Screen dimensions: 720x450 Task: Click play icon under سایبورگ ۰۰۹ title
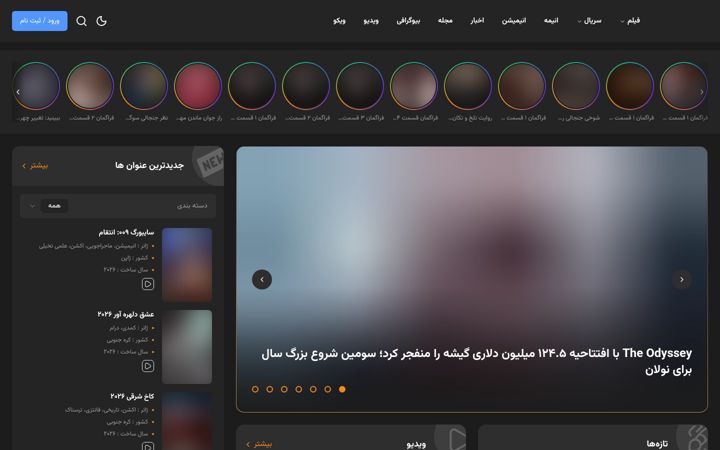tap(147, 284)
